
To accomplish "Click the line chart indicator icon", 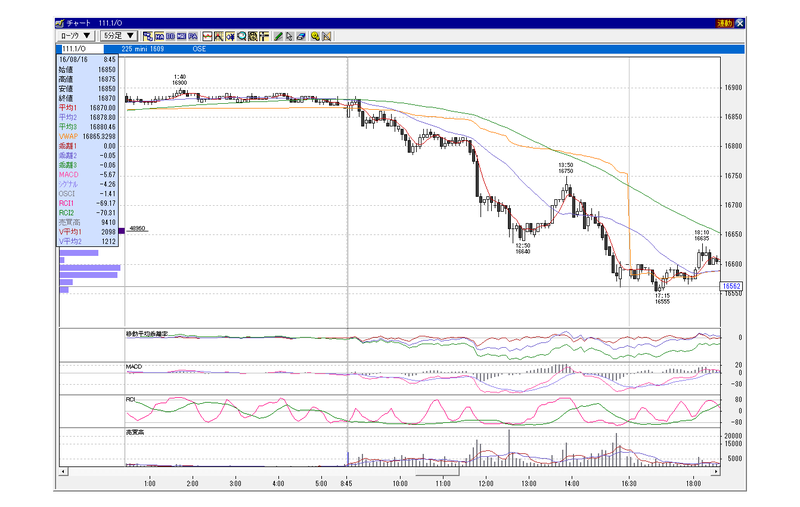I will [x=207, y=36].
